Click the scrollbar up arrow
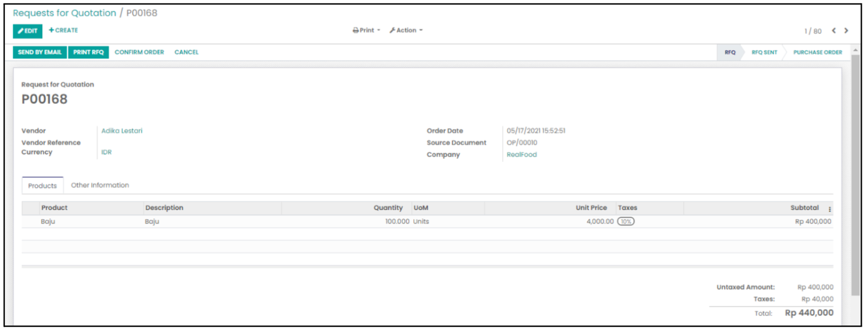Screen dimensions: 868x333 (x=855, y=50)
